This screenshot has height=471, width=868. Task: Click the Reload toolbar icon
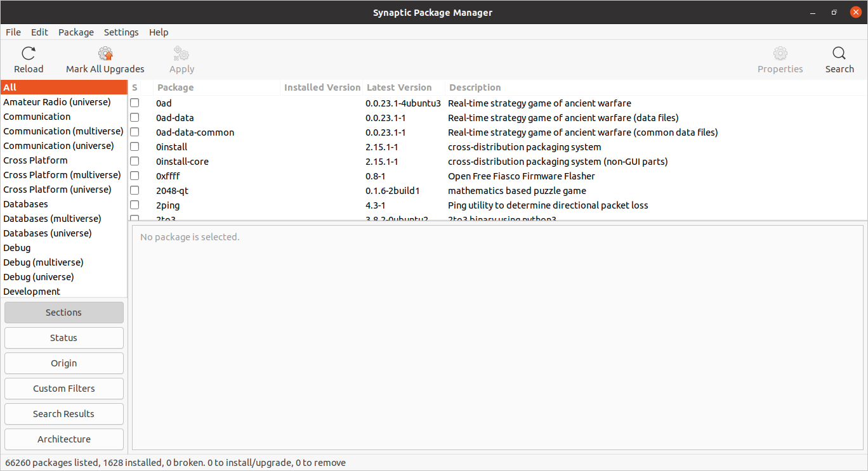(29, 54)
